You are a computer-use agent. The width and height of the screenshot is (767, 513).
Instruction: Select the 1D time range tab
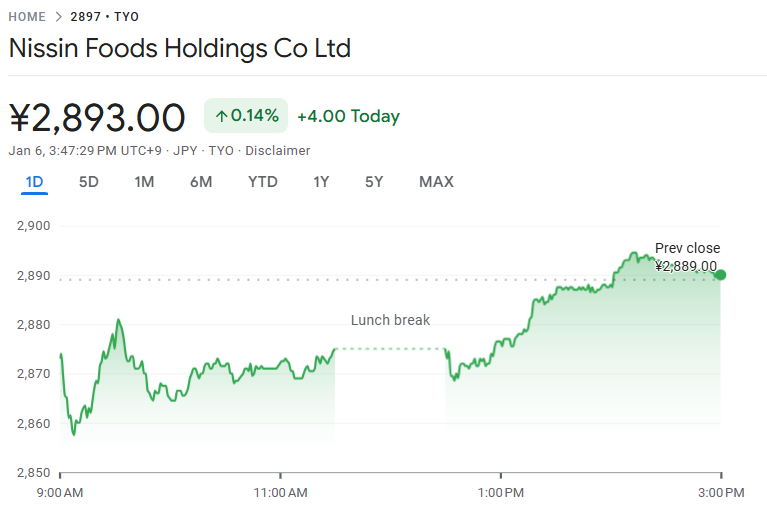coord(34,182)
